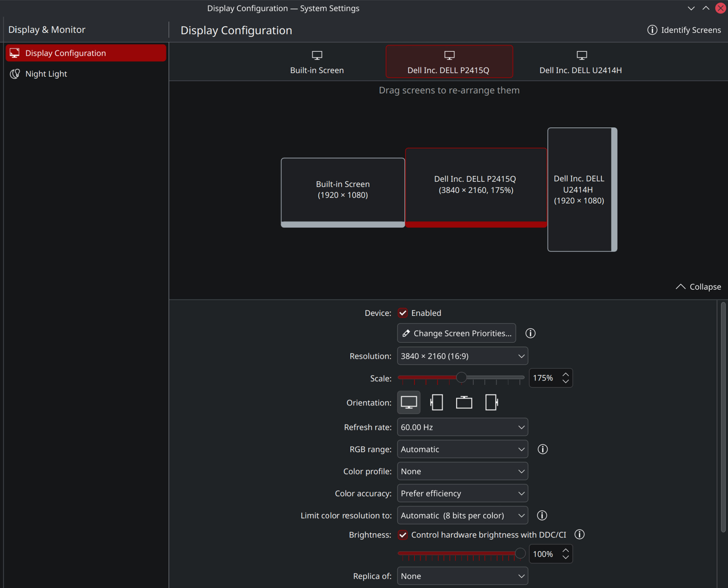Click Identify Screens button
This screenshot has height=588, width=728.
tap(684, 30)
